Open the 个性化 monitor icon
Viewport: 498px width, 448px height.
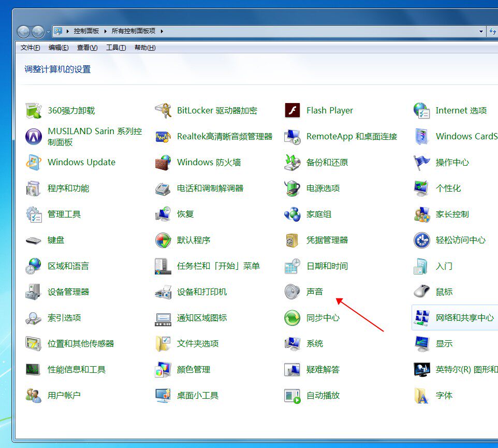421,189
